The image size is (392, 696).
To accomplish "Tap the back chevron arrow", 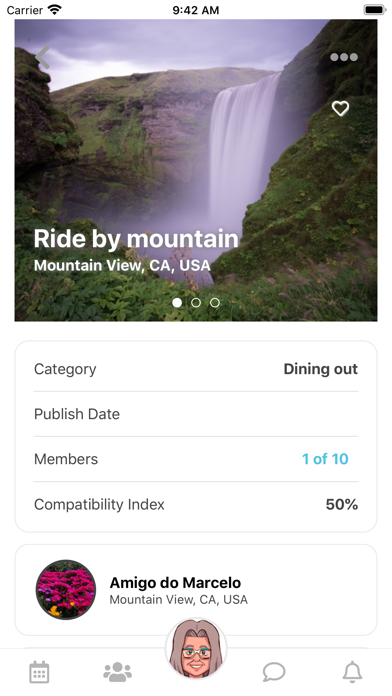I will [42, 57].
